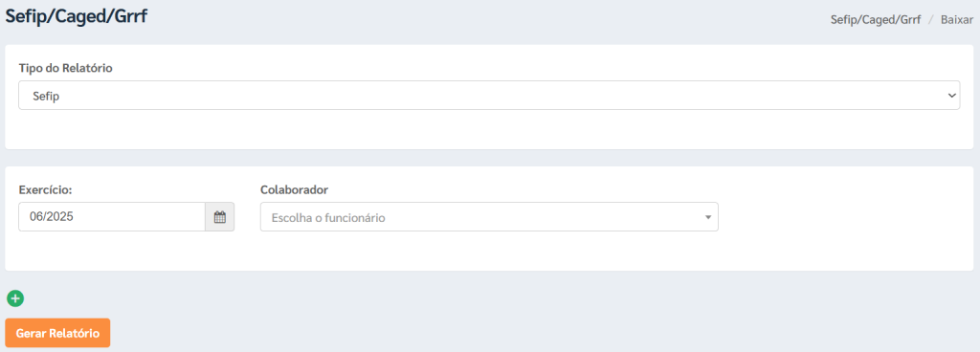Click the 'Escolha o funcionário' placeholder text
The width and height of the screenshot is (980, 352).
(328, 218)
